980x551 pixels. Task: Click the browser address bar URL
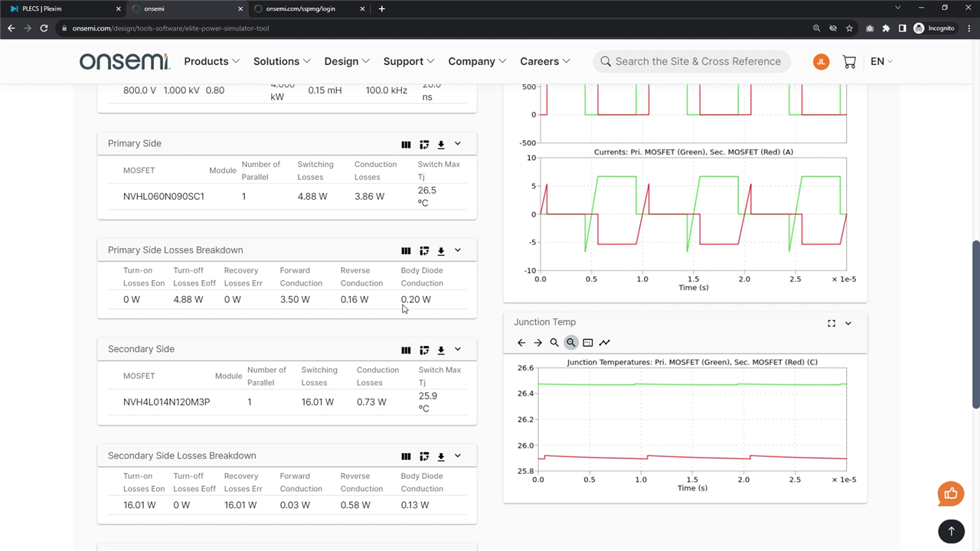(x=171, y=28)
